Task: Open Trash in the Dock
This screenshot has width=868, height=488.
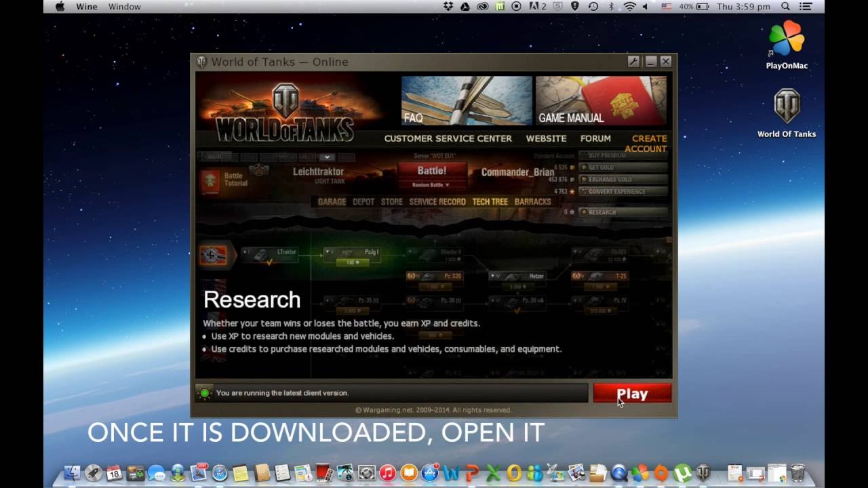Action: [x=798, y=473]
